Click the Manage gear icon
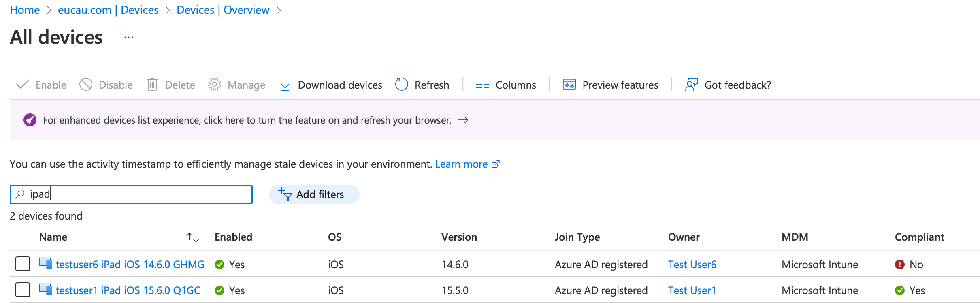This screenshot has height=303, width=980. click(214, 85)
